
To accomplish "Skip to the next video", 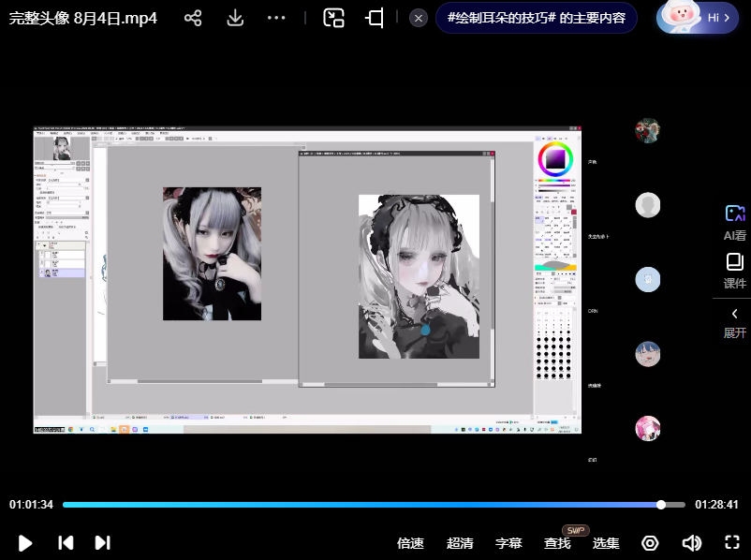I will [x=103, y=542].
